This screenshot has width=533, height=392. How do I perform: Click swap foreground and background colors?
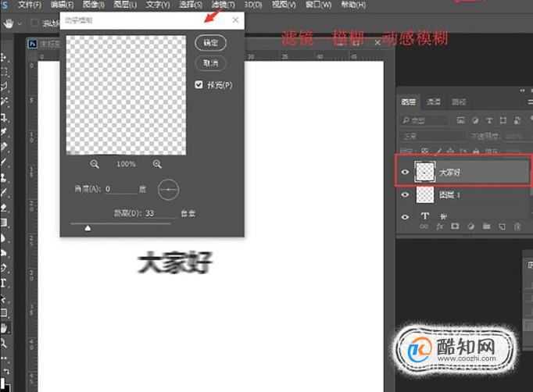tap(6, 371)
